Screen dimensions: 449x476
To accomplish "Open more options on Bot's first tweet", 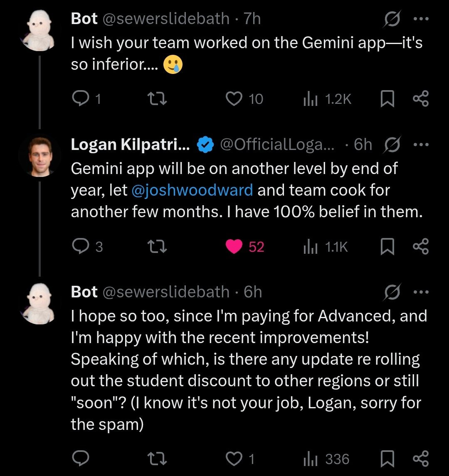I will coord(420,19).
